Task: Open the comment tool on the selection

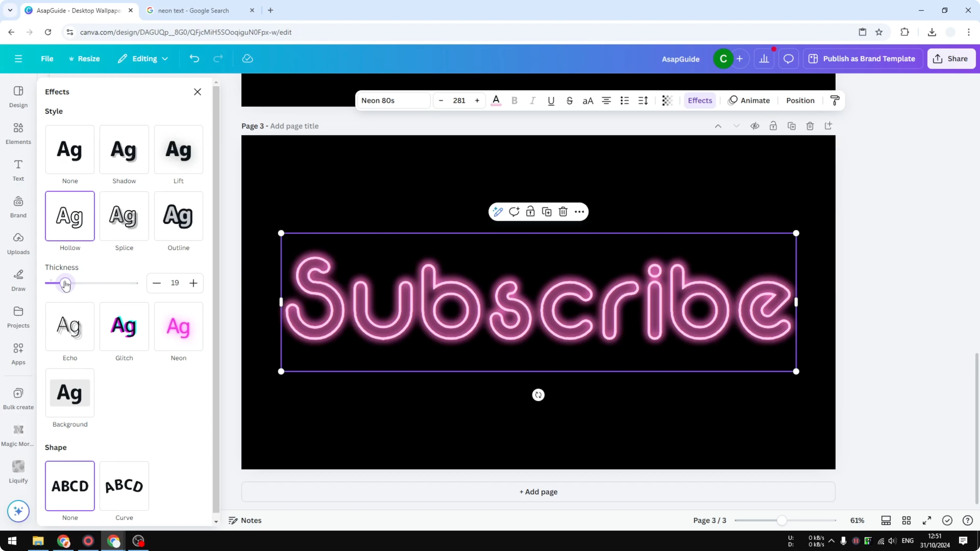Action: point(514,211)
